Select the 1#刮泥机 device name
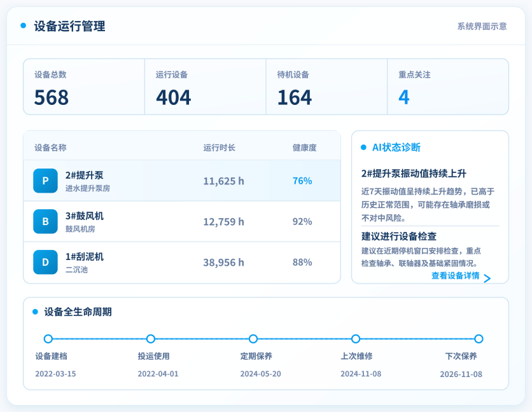The height and width of the screenshot is (412, 532). (85, 257)
